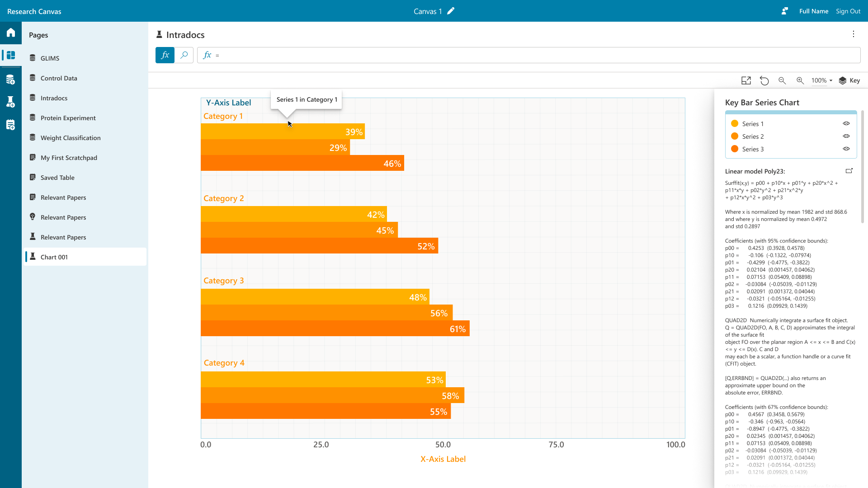Select My First Scratchpad page
Viewport: 868px width, 488px height.
pos(69,158)
